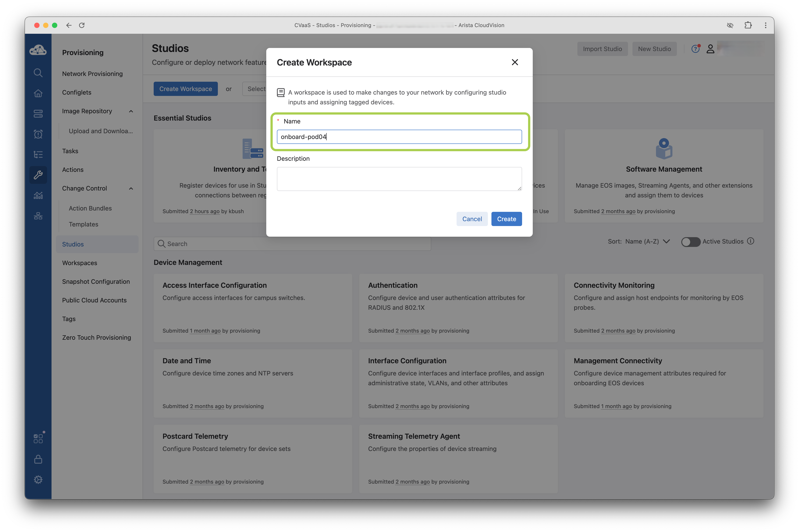Collapse the Change Control section
This screenshot has height=532, width=799.
131,189
